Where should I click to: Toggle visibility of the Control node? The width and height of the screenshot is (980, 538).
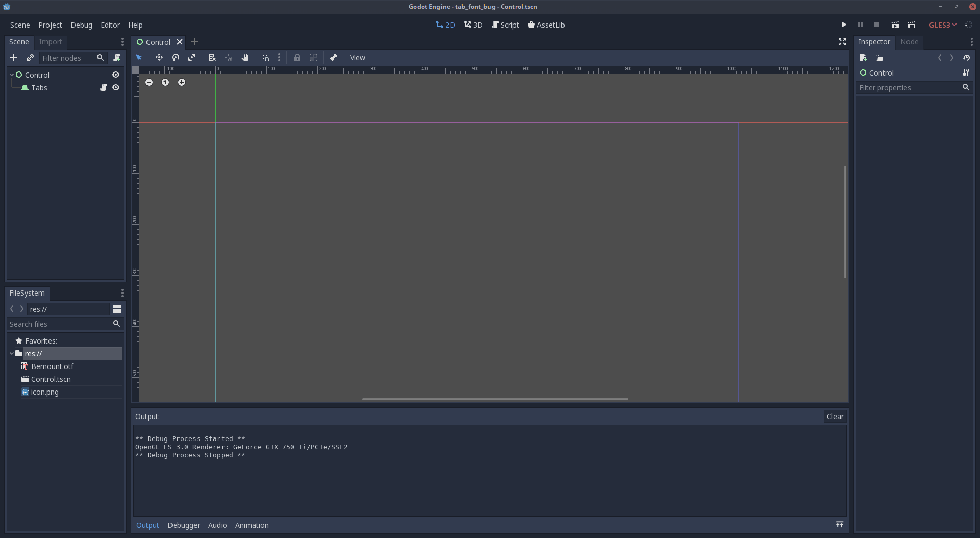click(x=116, y=75)
